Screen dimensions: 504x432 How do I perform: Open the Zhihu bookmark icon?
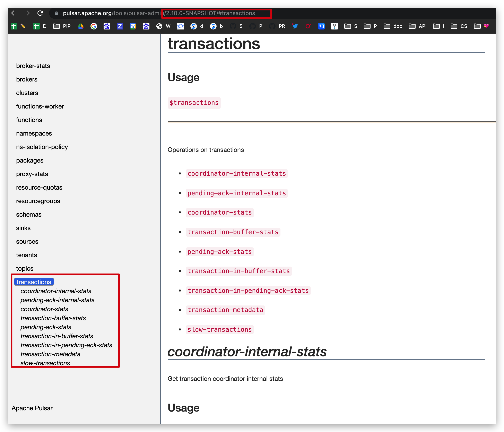tap(321, 26)
